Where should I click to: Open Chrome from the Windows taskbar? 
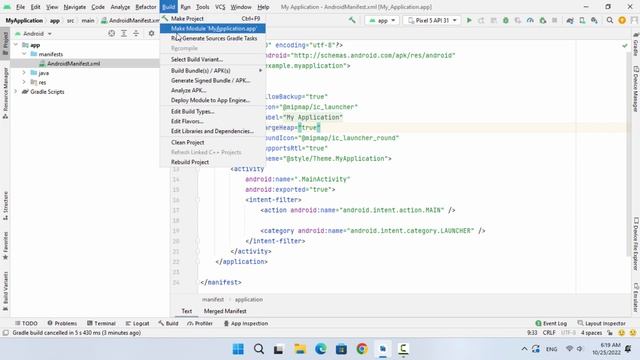[362, 349]
